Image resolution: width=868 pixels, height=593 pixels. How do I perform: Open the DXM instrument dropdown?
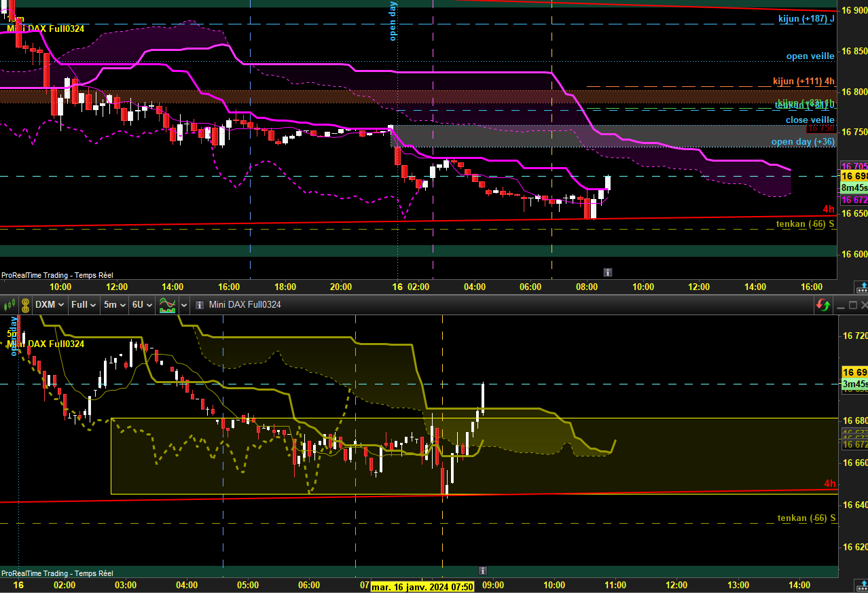(x=50, y=304)
